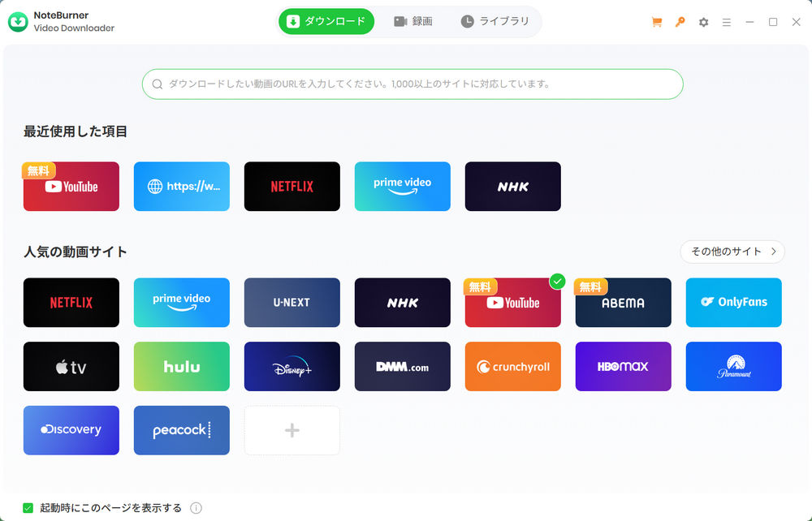Close the NoteBurner window
This screenshot has width=812, height=521.
pyautogui.click(x=797, y=22)
